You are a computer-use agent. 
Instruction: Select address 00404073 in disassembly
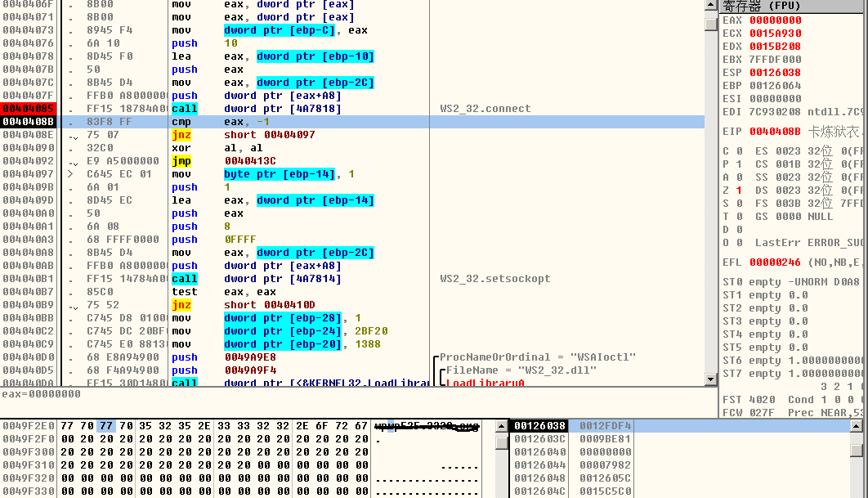coord(29,30)
